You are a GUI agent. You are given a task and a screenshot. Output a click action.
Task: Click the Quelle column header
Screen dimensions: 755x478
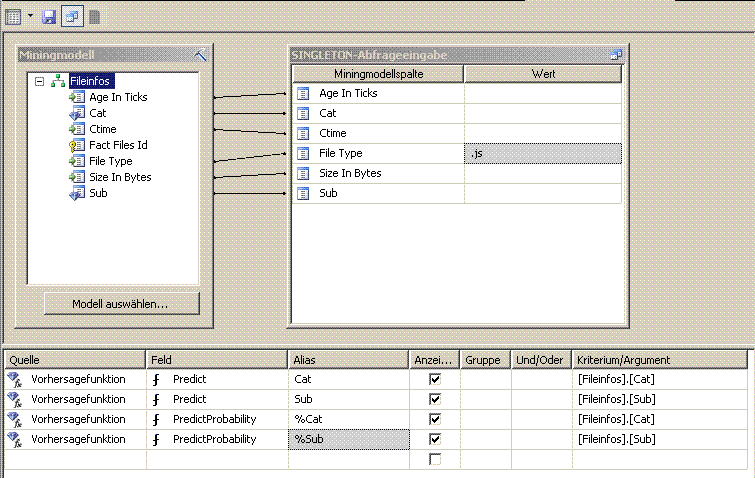click(x=75, y=360)
